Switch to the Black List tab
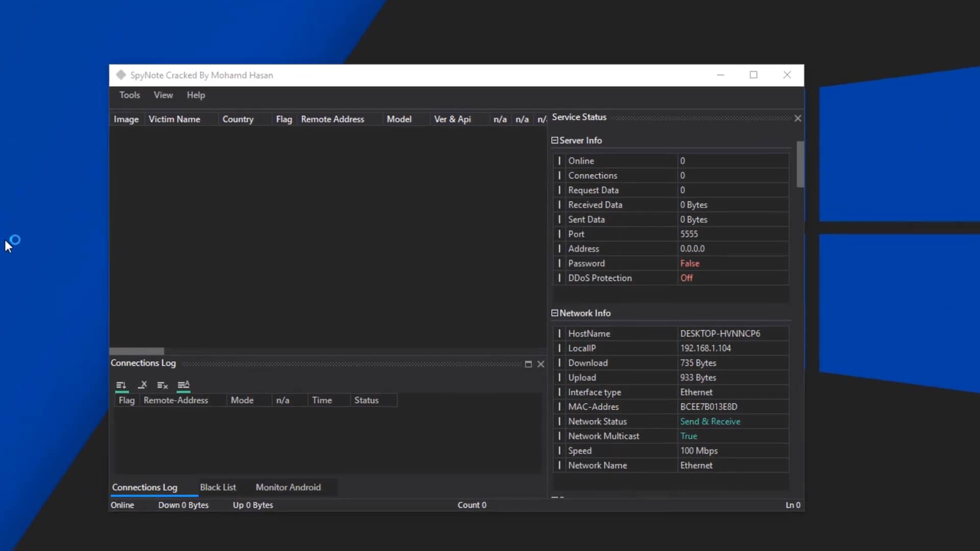Image resolution: width=980 pixels, height=551 pixels. tap(218, 487)
